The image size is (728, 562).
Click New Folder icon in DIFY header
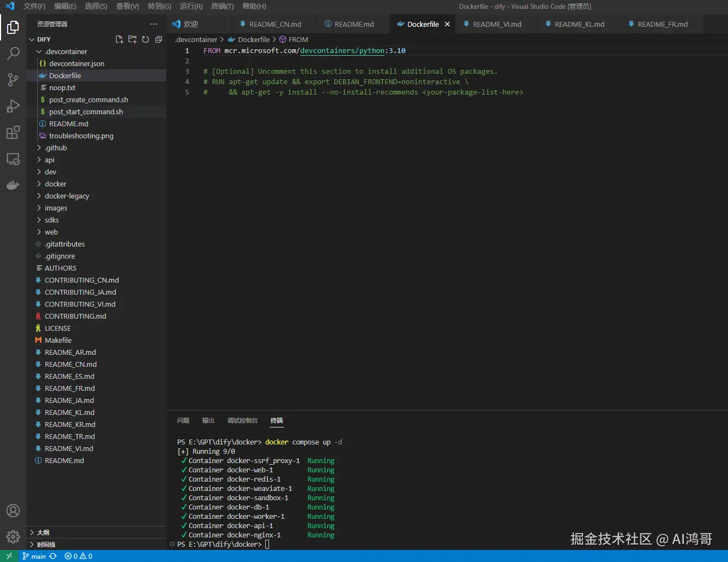pyautogui.click(x=132, y=39)
